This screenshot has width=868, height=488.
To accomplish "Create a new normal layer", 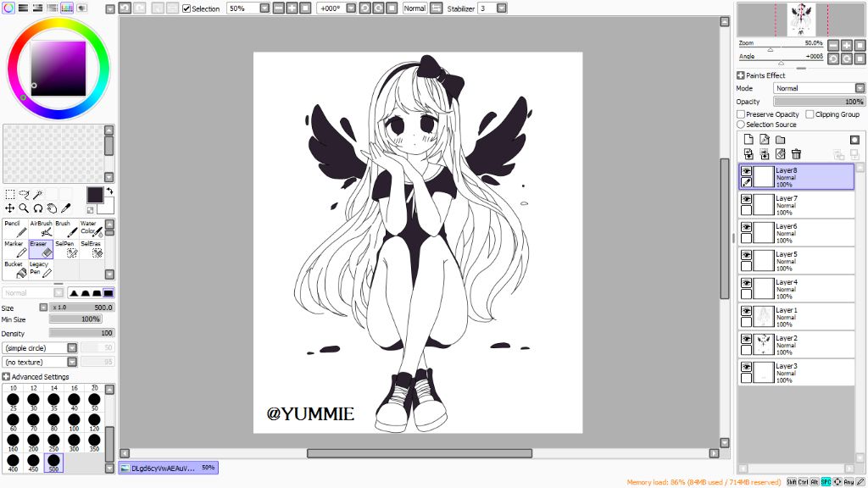I will coord(748,140).
